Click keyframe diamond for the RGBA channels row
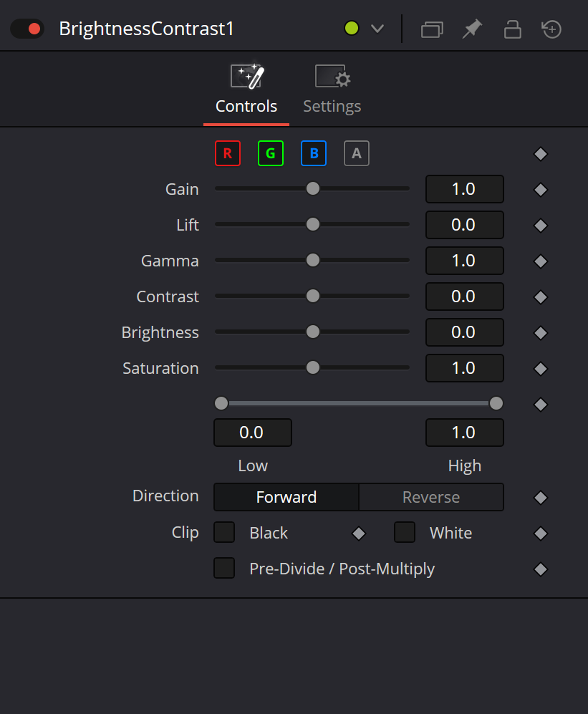Viewport: 588px width, 714px height. (541, 154)
